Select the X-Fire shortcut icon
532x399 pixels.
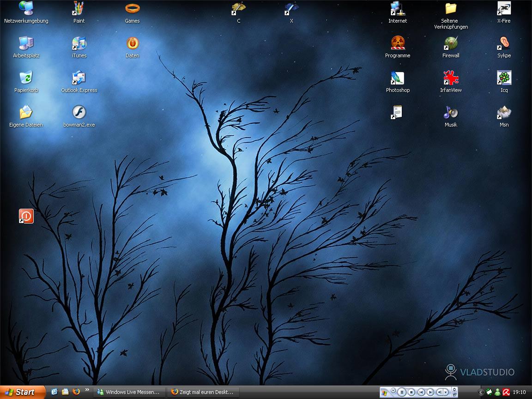(504, 12)
